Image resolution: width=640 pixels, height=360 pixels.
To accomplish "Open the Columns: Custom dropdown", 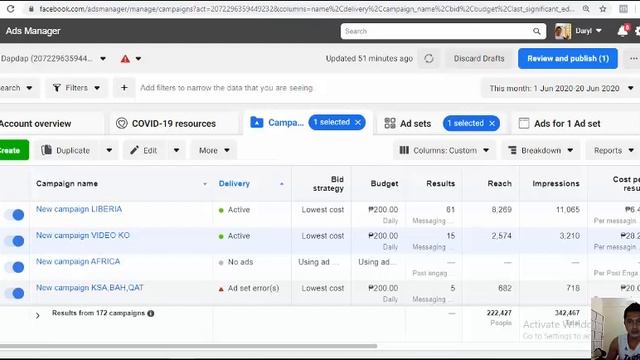I will coord(444,150).
